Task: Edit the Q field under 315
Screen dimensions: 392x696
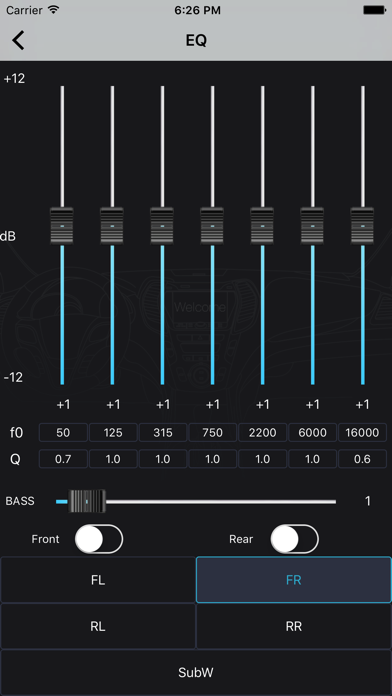Action: coord(163,459)
